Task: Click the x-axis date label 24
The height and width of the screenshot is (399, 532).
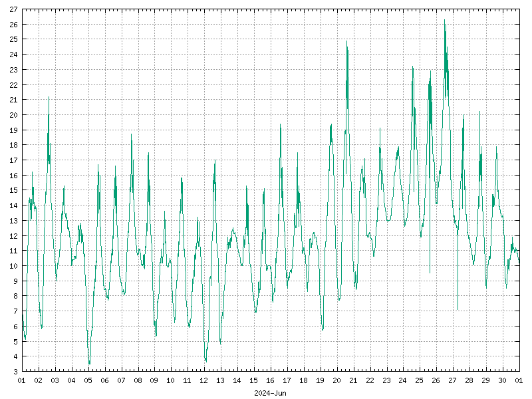Action: click(x=403, y=380)
